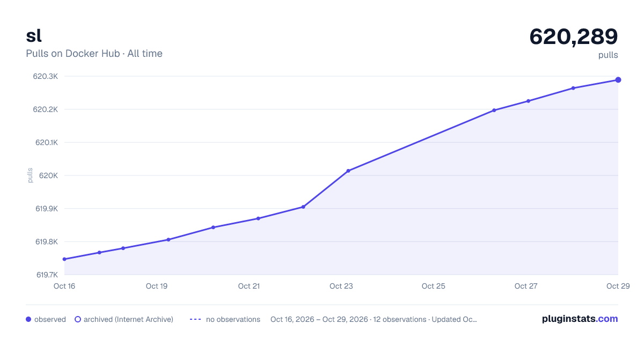Click the data point just above 620K
The width and height of the screenshot is (644, 338).
[x=348, y=171]
